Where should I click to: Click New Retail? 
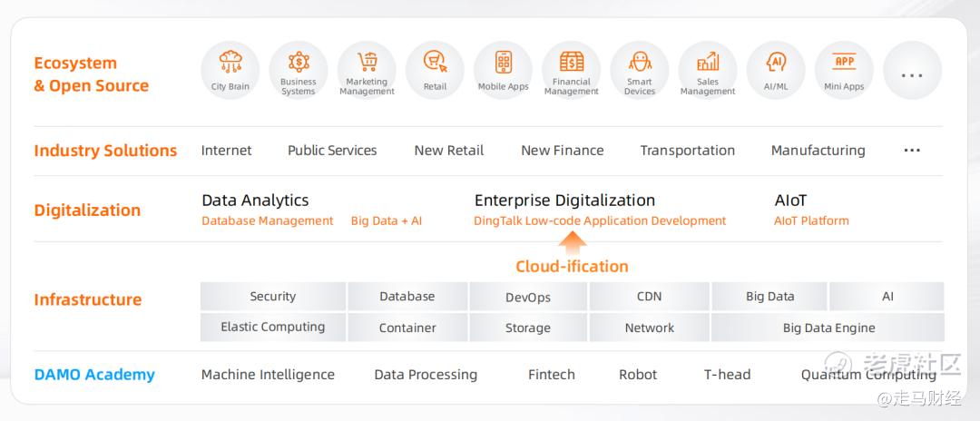point(449,151)
